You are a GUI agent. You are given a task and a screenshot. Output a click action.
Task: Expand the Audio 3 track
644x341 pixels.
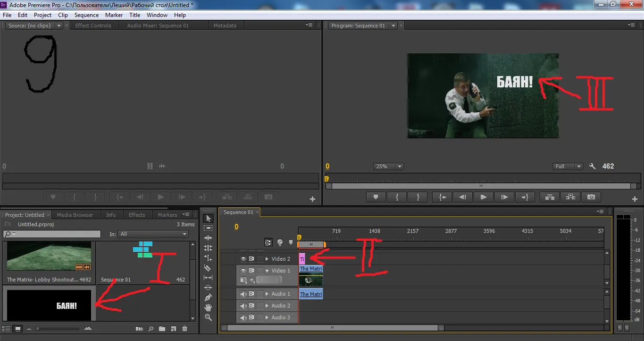(x=267, y=317)
